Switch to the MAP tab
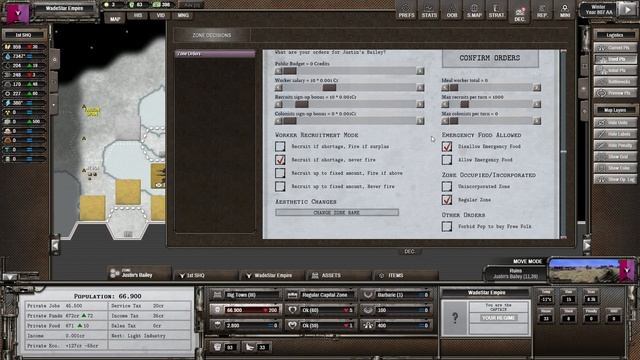The height and width of the screenshot is (360, 640). [x=115, y=18]
